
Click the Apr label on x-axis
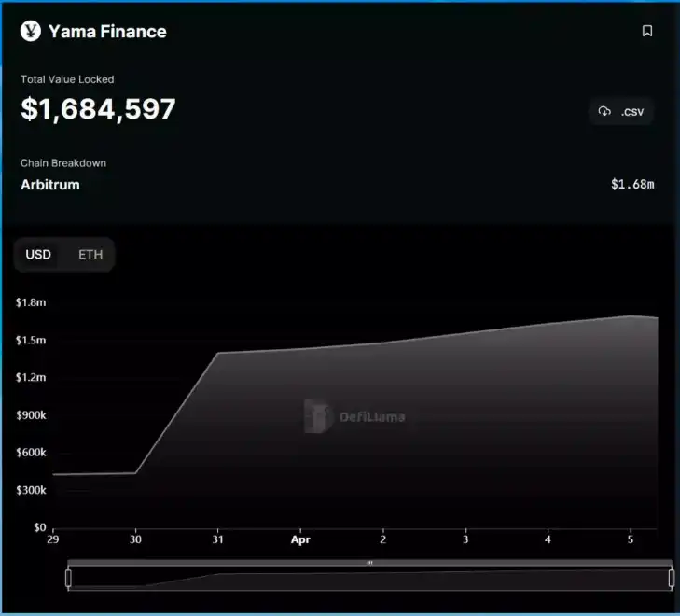(x=300, y=539)
